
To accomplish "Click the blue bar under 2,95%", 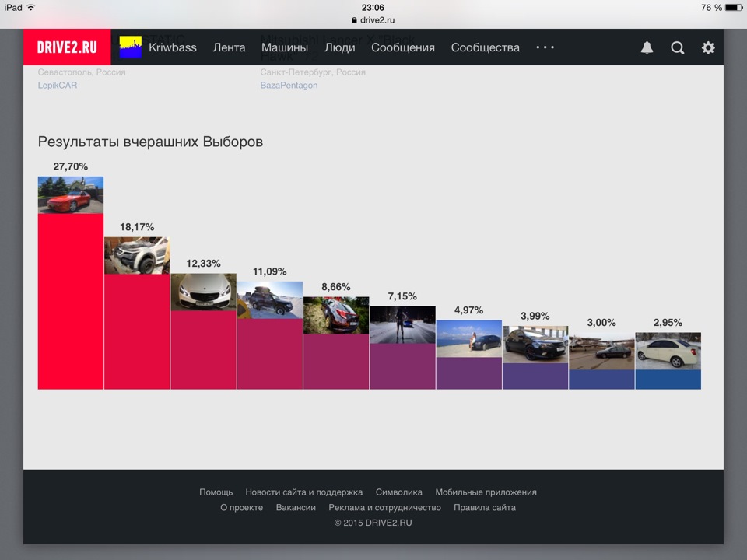I will coord(668,379).
